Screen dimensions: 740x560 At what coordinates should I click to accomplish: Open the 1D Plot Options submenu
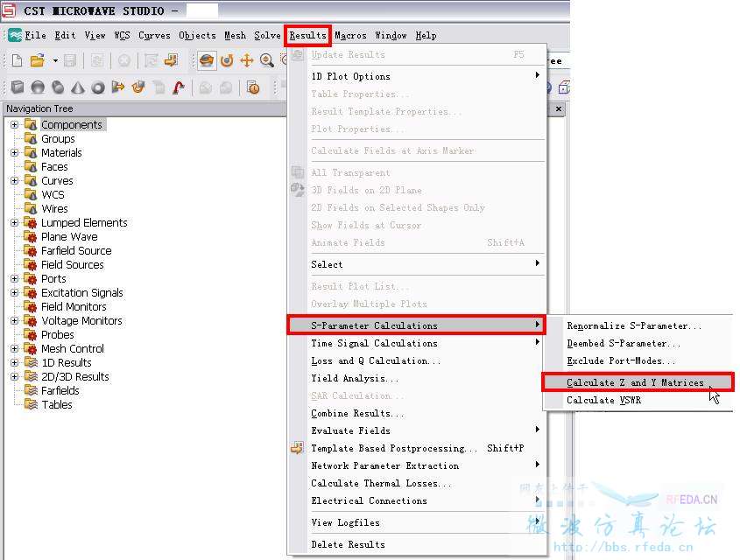pos(418,76)
